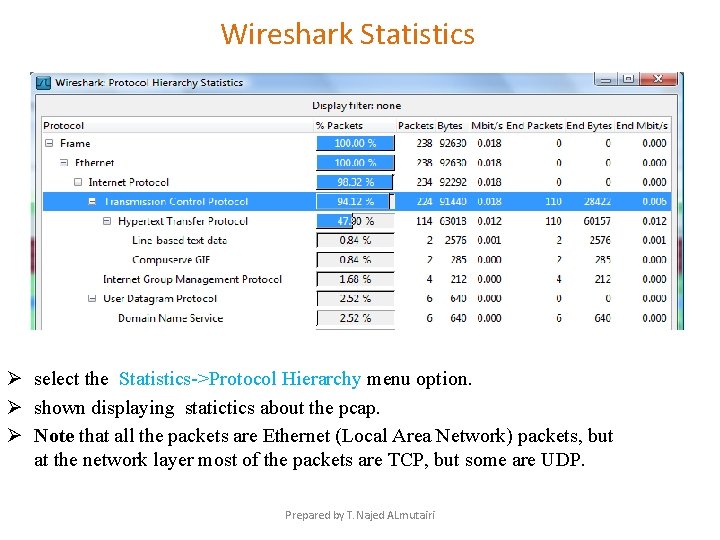The height and width of the screenshot is (540, 720).
Task: Select the Ethernet protocol row
Action: [357, 163]
